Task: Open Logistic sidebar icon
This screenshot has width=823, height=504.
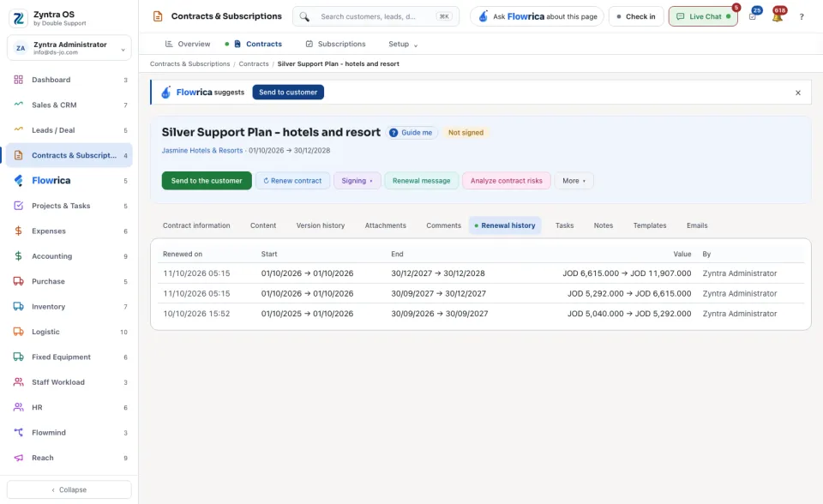Action: pyautogui.click(x=18, y=332)
